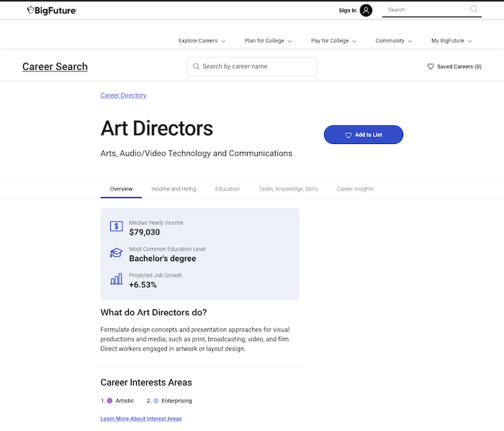Expand the Plan for College menu
The height and width of the screenshot is (431, 504).
(268, 41)
